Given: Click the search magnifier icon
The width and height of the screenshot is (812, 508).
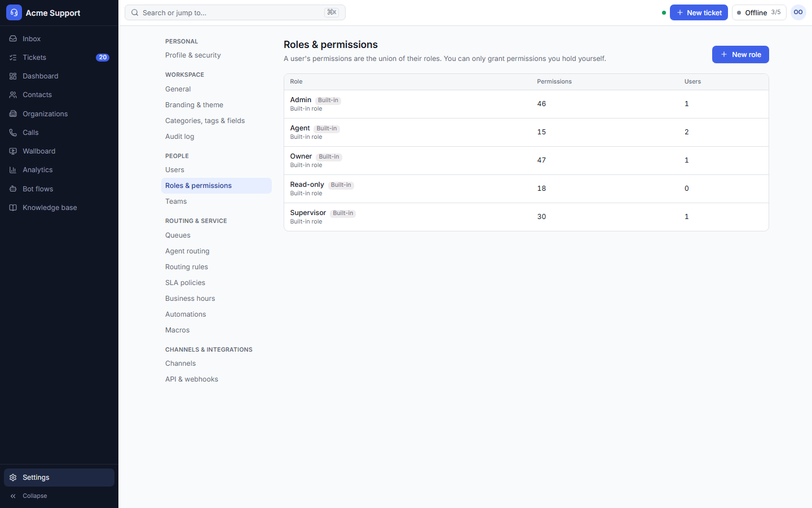Looking at the screenshot, I should [135, 12].
